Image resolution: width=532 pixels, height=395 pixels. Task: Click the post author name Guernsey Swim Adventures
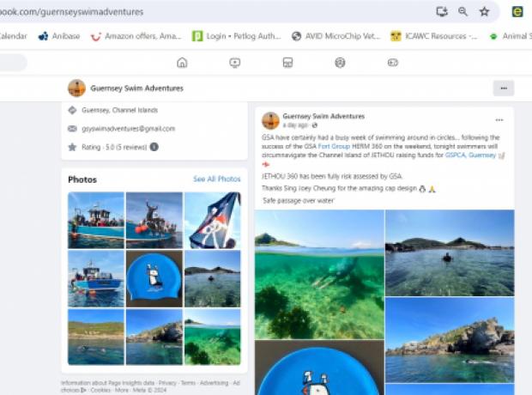point(323,116)
